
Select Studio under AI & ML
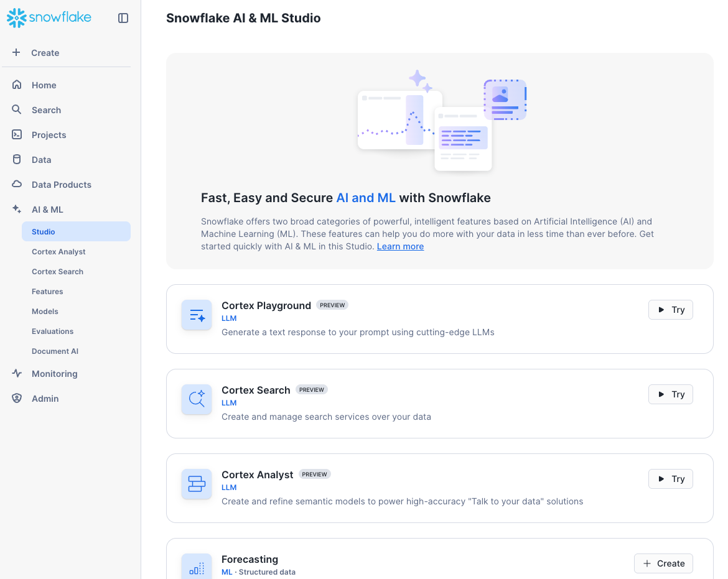[76, 231]
